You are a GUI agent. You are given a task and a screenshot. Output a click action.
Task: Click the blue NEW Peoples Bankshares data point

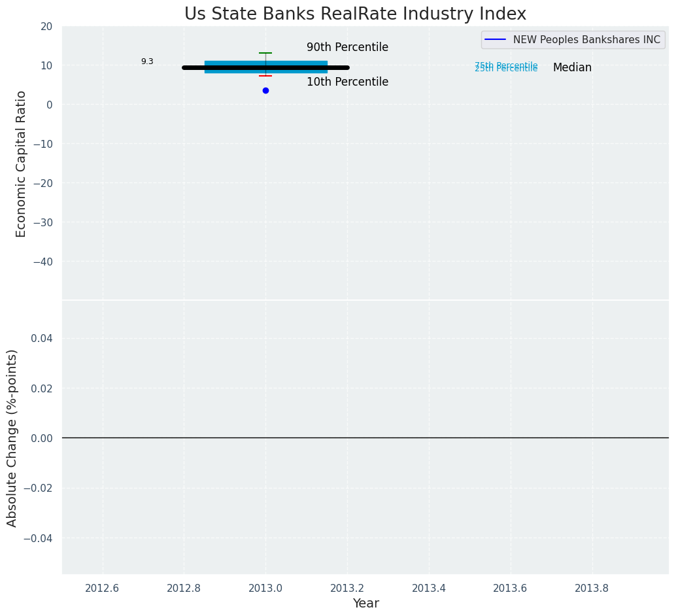pos(265,90)
